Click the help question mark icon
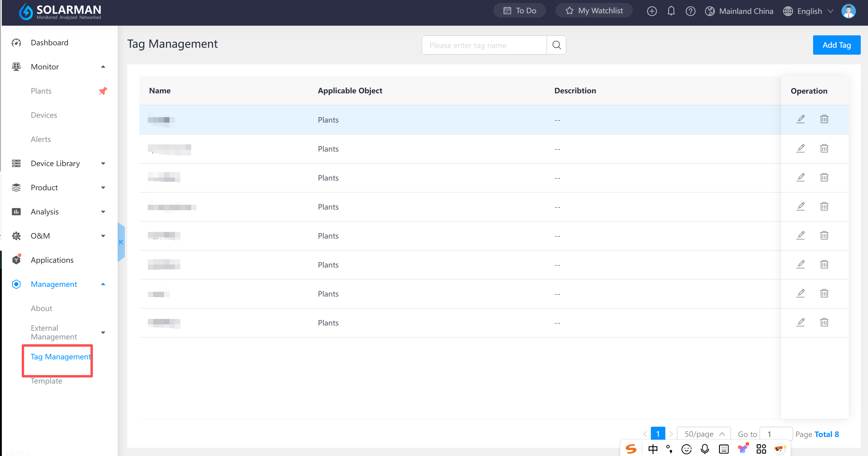 tap(690, 11)
